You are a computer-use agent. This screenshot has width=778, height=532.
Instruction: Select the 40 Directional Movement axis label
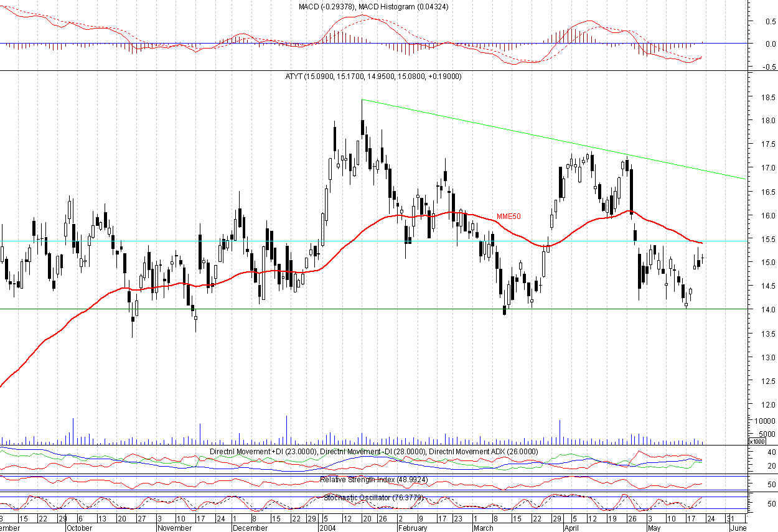click(x=771, y=452)
